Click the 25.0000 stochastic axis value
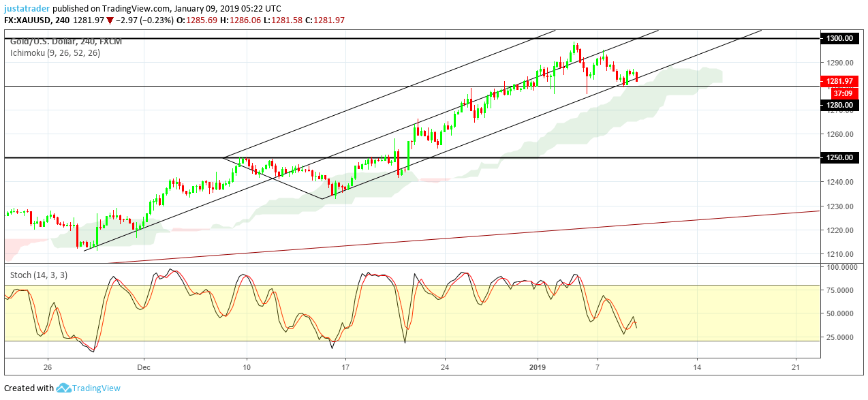The width and height of the screenshot is (868, 400). 841,337
